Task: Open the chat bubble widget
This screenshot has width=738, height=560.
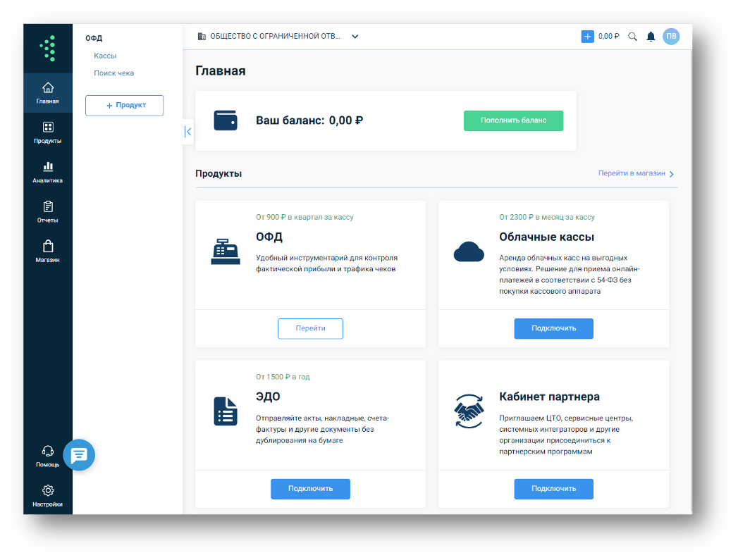Action: click(x=79, y=454)
